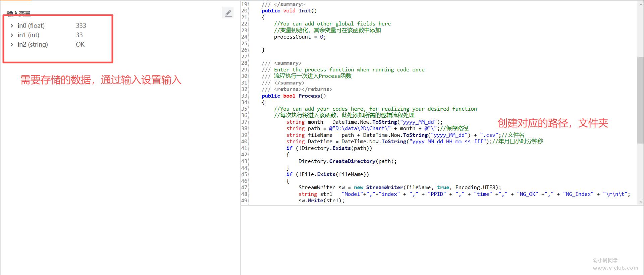Image resolution: width=644 pixels, height=275 pixels.
Task: Select the in1 (int) variable name
Action: pos(28,35)
